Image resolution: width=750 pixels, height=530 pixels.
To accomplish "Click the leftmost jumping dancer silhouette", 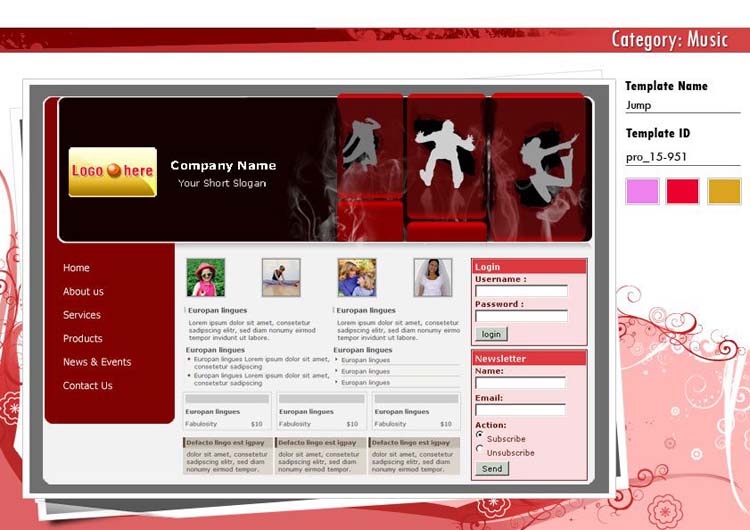I will 360,145.
